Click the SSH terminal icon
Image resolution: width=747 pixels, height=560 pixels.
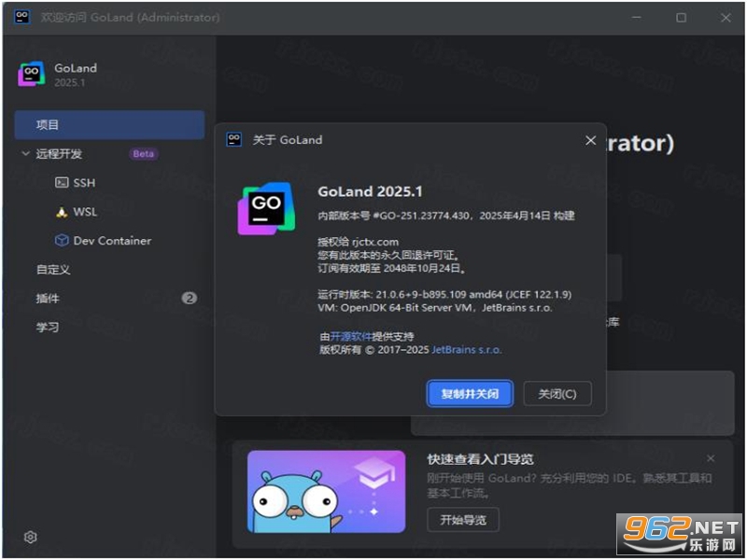[62, 183]
